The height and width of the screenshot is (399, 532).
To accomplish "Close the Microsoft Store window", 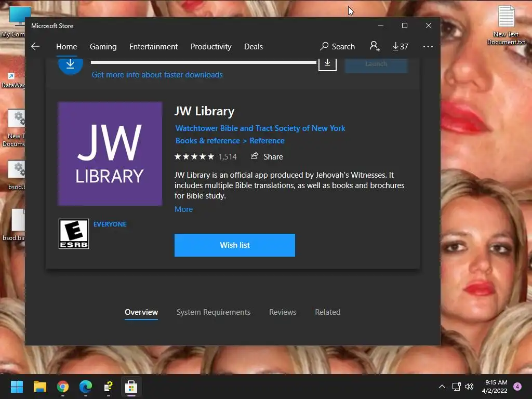I will tap(429, 25).
